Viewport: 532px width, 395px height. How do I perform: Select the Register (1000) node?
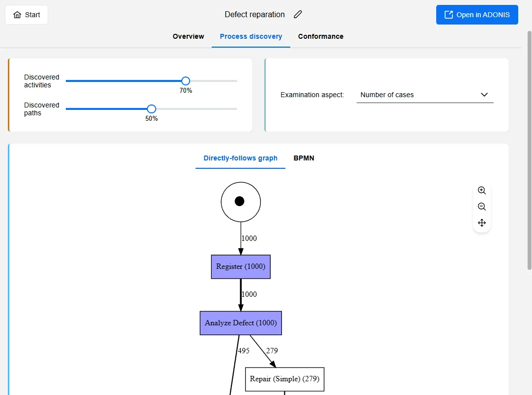[x=241, y=267]
